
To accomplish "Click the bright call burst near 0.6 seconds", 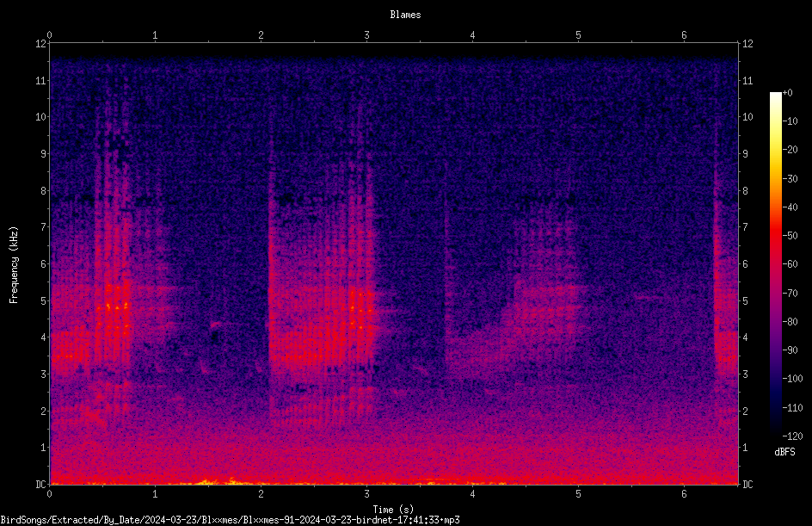I will [113, 310].
